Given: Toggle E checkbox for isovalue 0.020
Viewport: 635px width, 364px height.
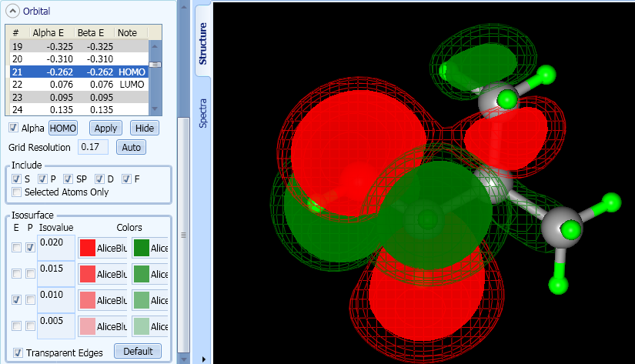Looking at the screenshot, I should [x=17, y=247].
